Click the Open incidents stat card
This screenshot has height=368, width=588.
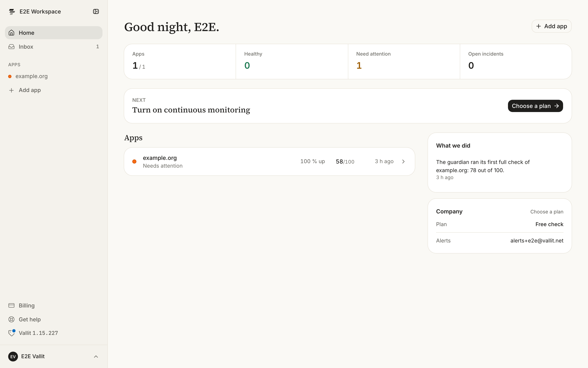(x=516, y=62)
